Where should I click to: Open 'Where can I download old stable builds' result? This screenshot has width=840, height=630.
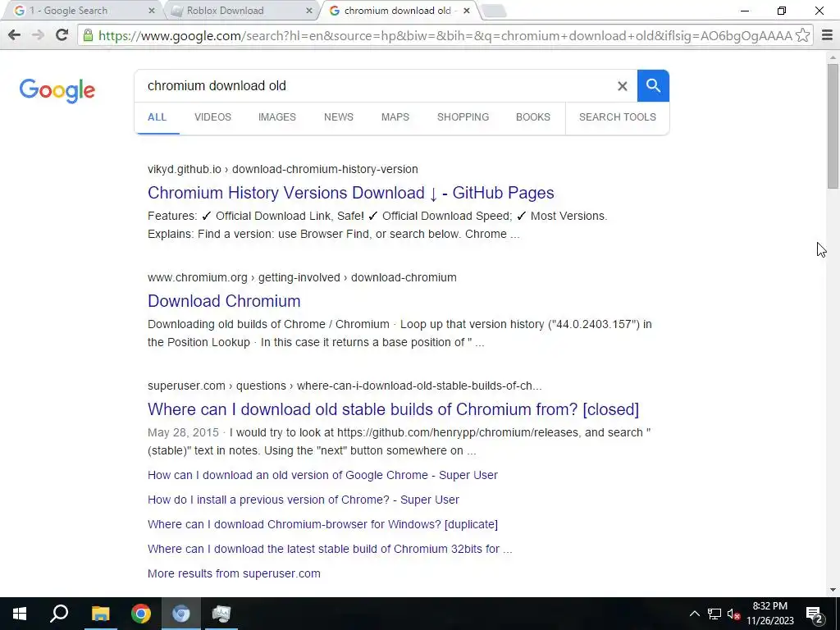(x=393, y=409)
